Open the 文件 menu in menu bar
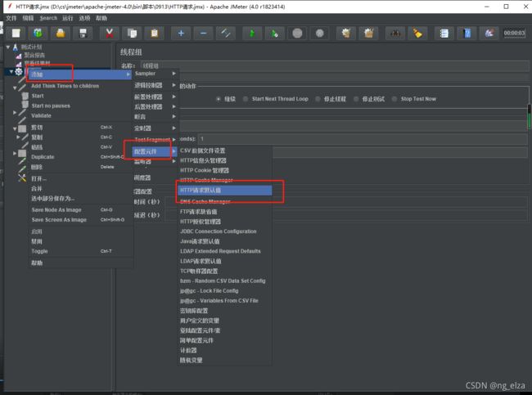 [x=11, y=18]
